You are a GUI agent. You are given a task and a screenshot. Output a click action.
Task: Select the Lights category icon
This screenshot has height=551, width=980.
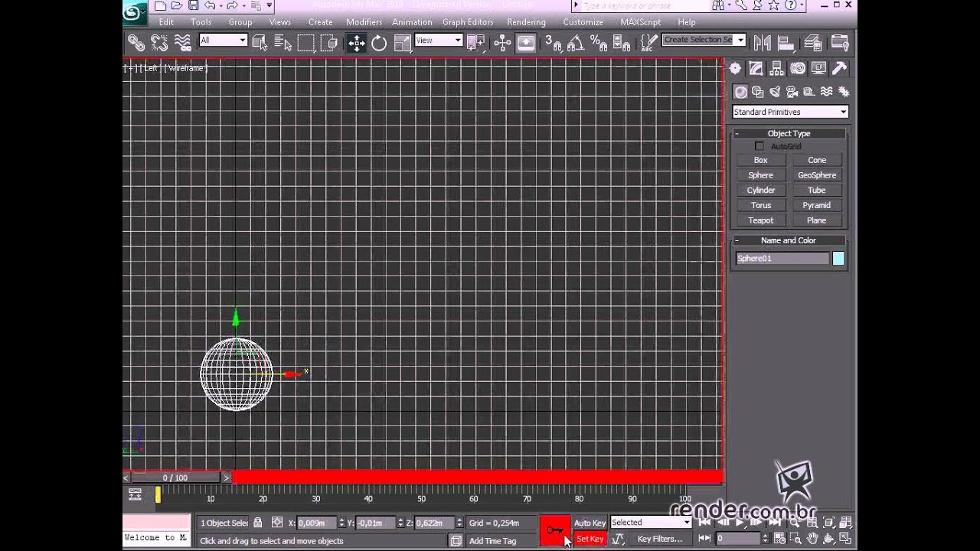point(775,92)
